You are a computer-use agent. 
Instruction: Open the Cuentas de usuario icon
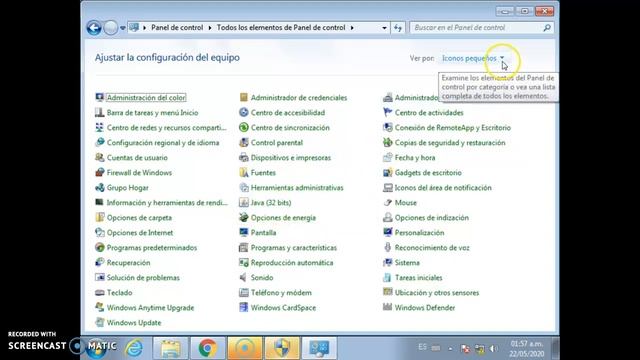pos(100,158)
